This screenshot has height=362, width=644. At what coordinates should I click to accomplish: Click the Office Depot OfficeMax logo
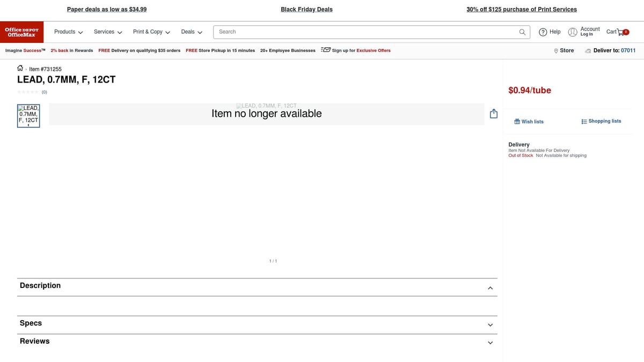click(x=22, y=32)
